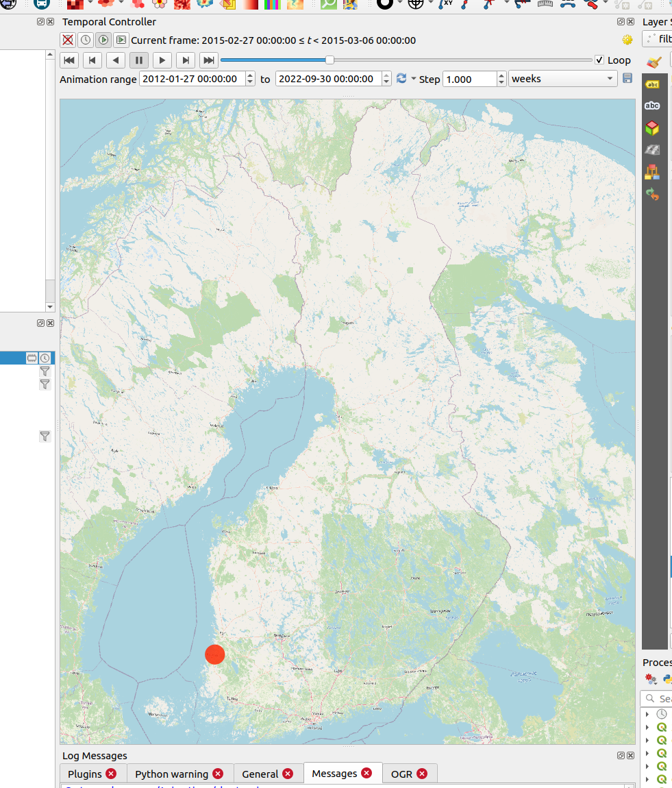Close the Log Messages panel

630,755
